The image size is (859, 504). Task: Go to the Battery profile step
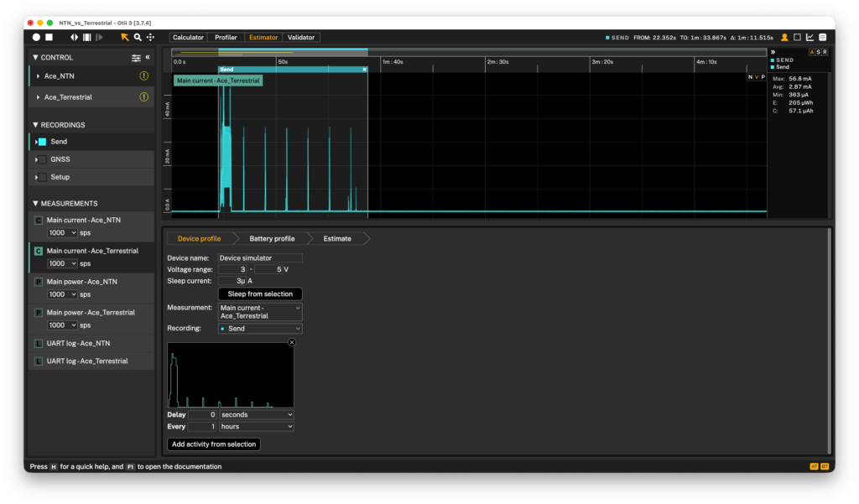[273, 239]
